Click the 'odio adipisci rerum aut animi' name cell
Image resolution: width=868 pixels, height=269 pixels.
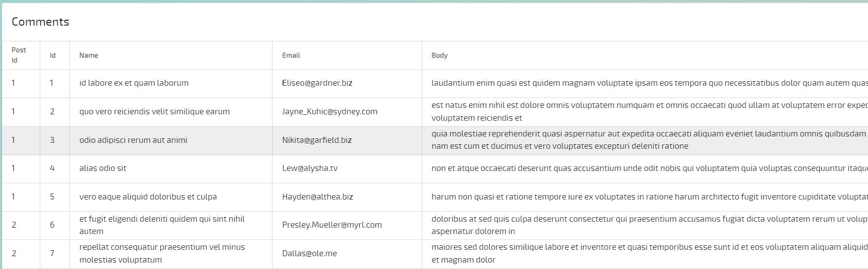point(133,140)
